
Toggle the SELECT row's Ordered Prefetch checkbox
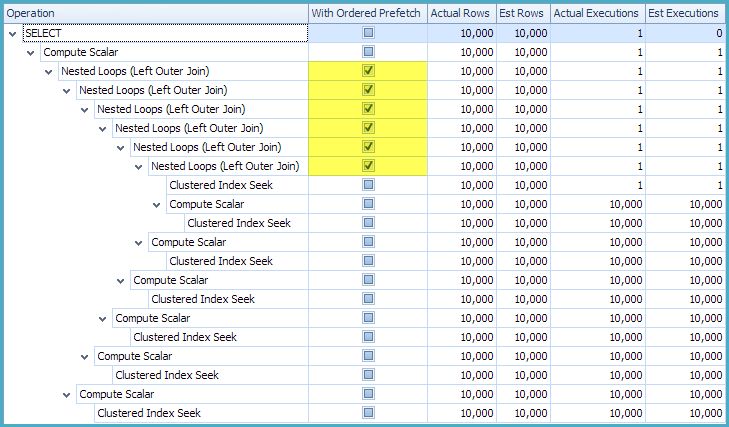click(x=368, y=33)
